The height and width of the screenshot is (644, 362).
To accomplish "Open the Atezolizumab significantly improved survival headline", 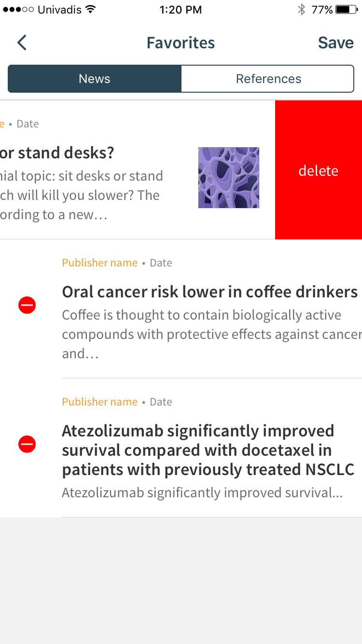I will 208,450.
